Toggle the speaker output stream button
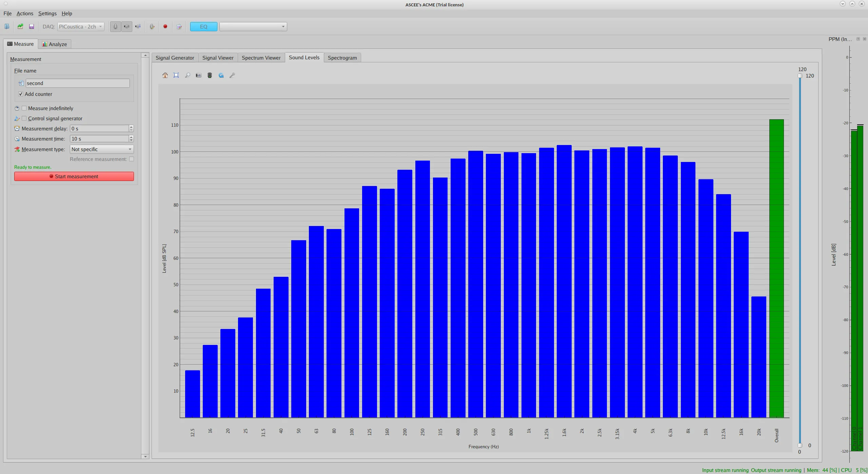The image size is (868, 474). point(126,26)
